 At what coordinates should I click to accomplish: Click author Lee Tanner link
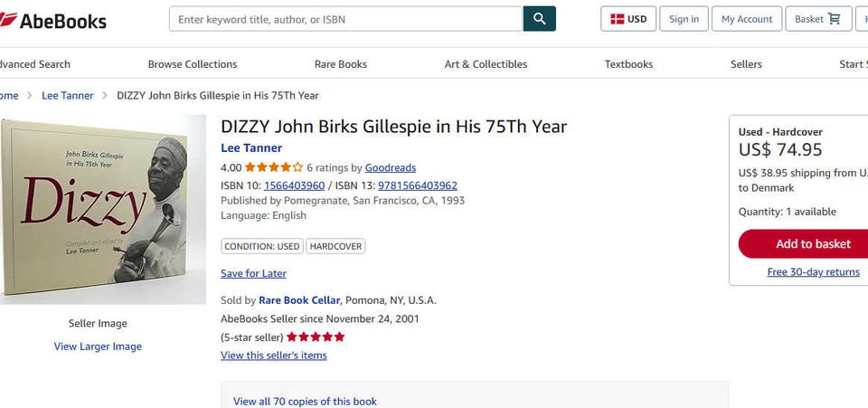point(251,148)
